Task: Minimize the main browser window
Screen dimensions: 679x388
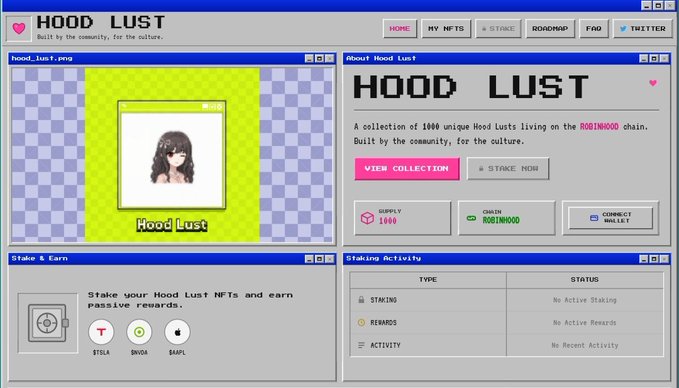Action: [x=646, y=5]
